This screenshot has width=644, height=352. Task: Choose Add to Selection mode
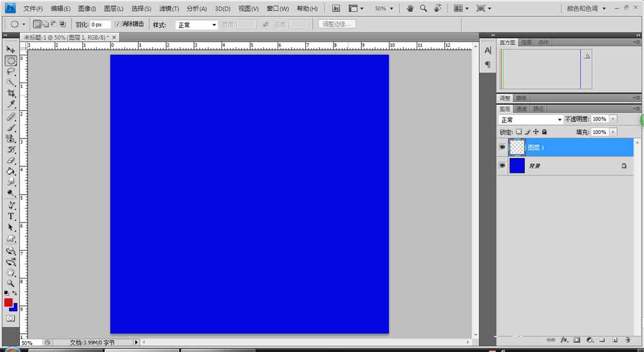pyautogui.click(x=45, y=24)
